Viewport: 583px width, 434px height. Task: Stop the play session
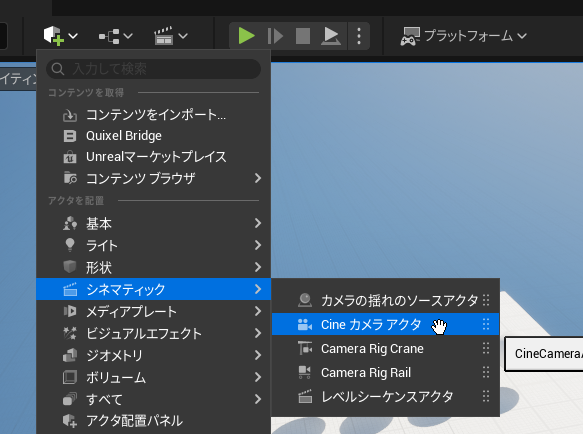303,36
